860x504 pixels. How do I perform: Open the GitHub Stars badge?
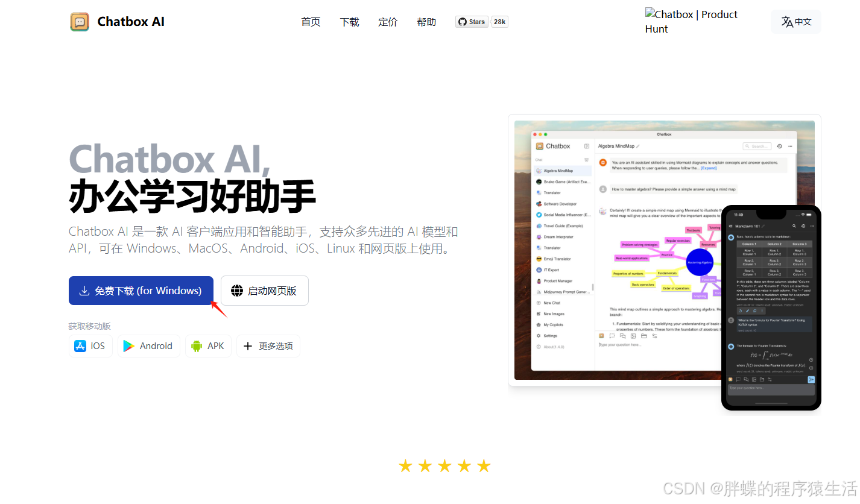pyautogui.click(x=472, y=22)
